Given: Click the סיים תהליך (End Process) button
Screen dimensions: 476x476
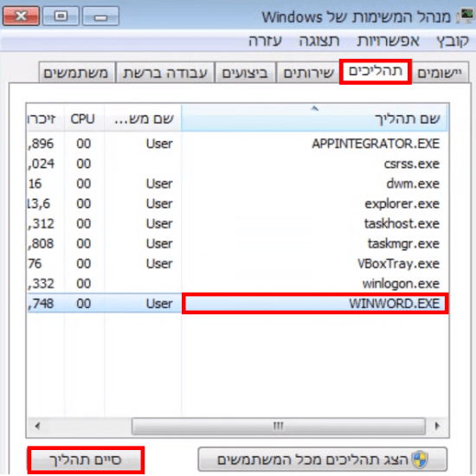Looking at the screenshot, I should point(86,460).
